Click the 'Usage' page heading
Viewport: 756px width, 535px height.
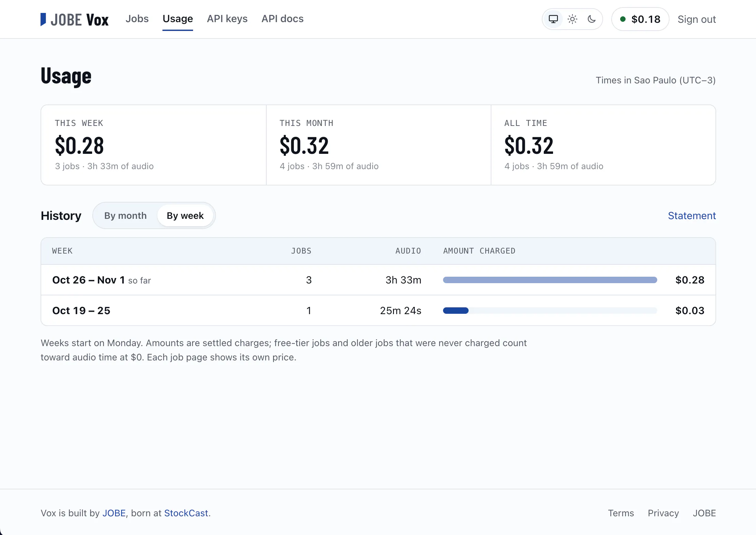point(66,76)
